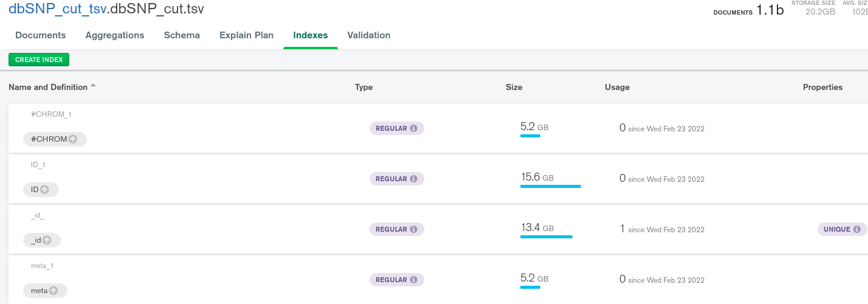Screen dimensions: 868x304
Task: Click the ascending arrow icon on meta field
Action: click(53, 291)
